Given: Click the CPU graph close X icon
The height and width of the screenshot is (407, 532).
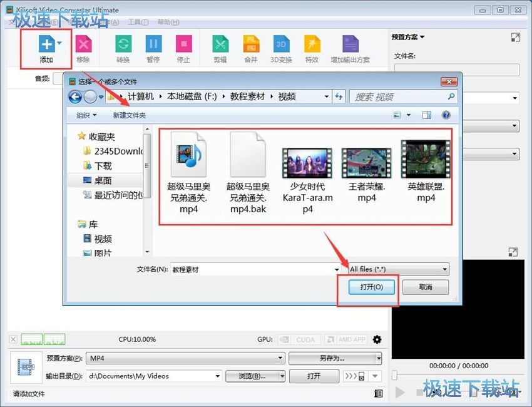Looking at the screenshot, I should [13, 339].
